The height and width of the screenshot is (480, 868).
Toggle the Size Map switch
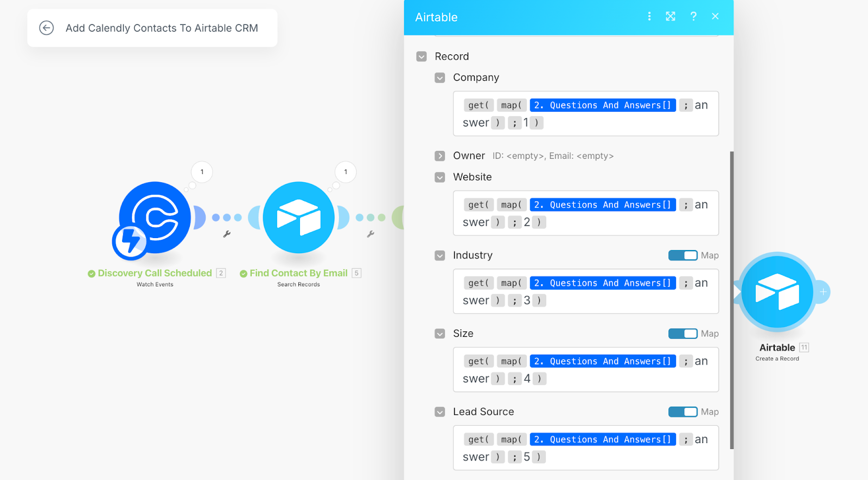coord(682,334)
